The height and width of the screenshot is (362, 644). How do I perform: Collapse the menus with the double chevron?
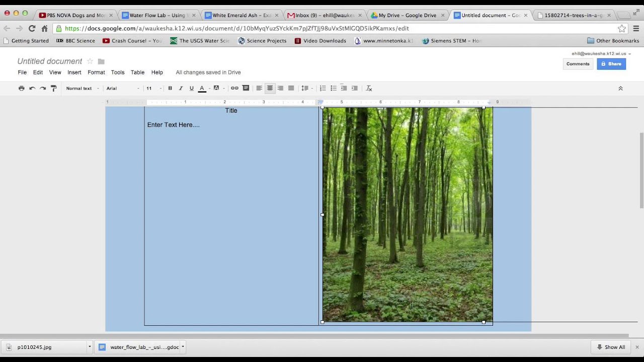[x=620, y=88]
